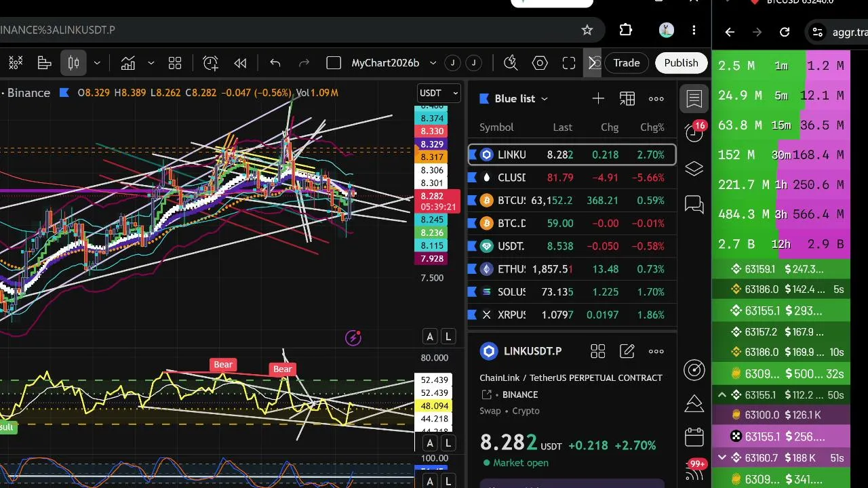Undo the last chart action
The image size is (868, 488).
pos(275,63)
